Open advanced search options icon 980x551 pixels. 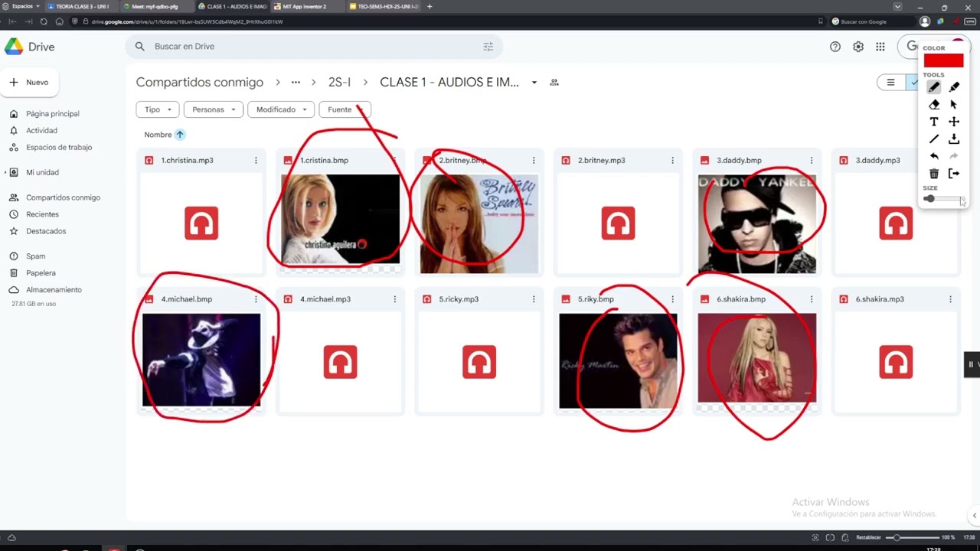[488, 47]
